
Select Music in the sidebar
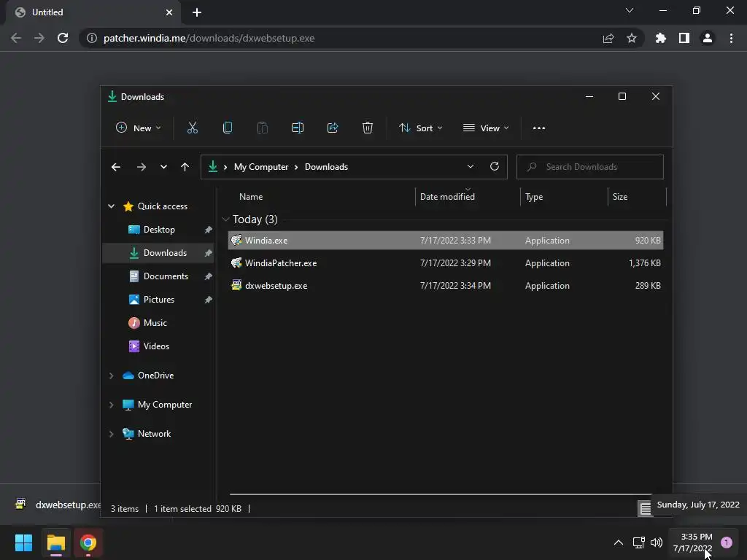coord(158,323)
